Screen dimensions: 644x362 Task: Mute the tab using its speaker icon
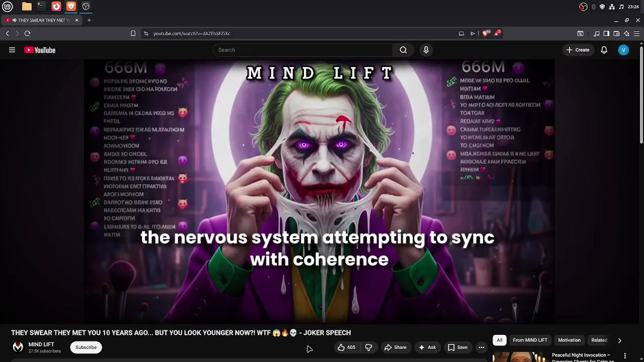point(14,20)
